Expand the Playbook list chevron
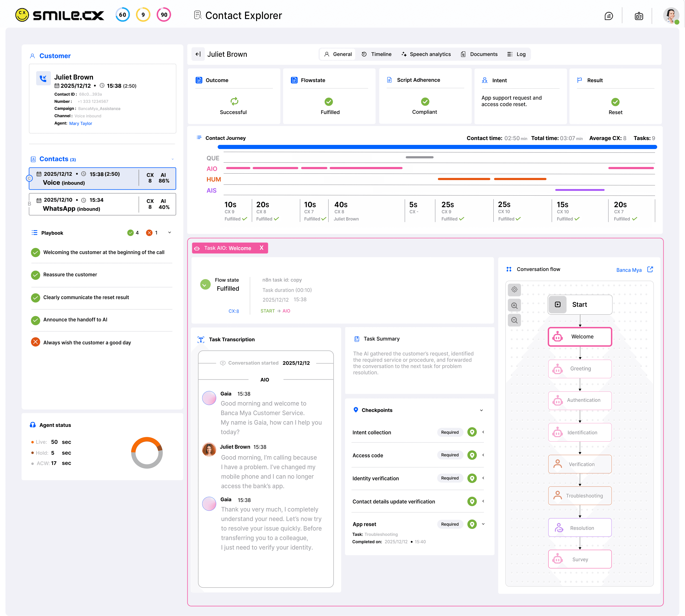 coord(169,233)
